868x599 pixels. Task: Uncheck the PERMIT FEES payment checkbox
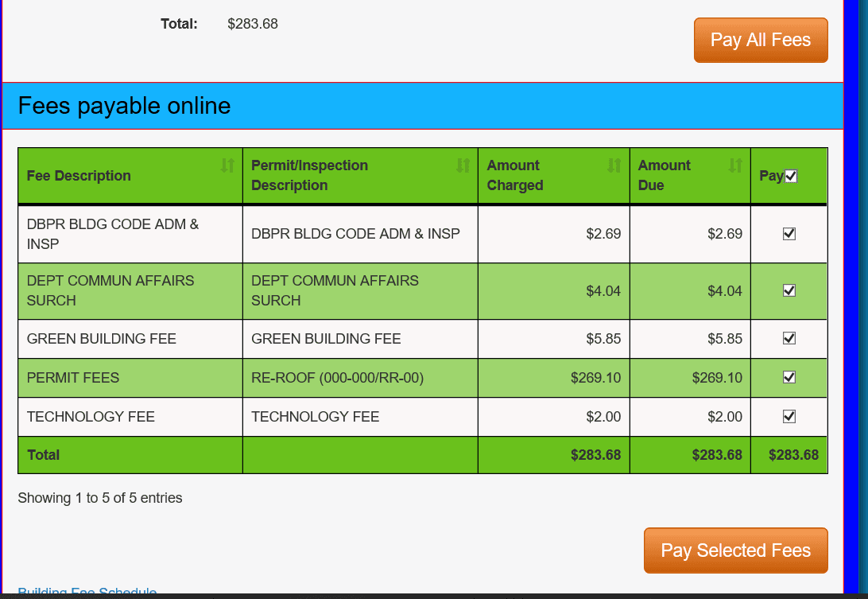click(789, 378)
